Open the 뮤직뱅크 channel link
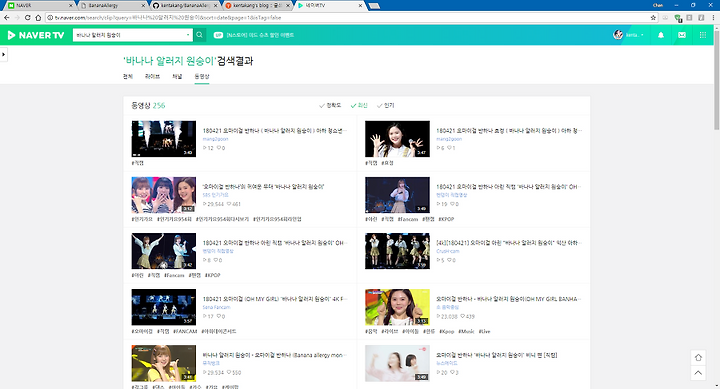This screenshot has width=720, height=389. (211, 363)
